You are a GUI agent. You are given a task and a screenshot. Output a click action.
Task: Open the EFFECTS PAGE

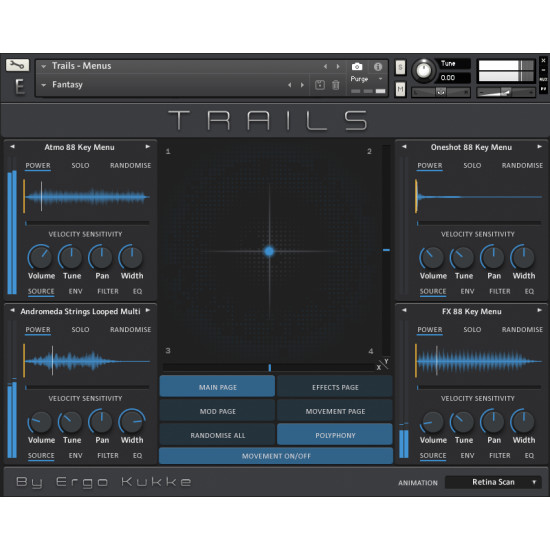pyautogui.click(x=335, y=387)
